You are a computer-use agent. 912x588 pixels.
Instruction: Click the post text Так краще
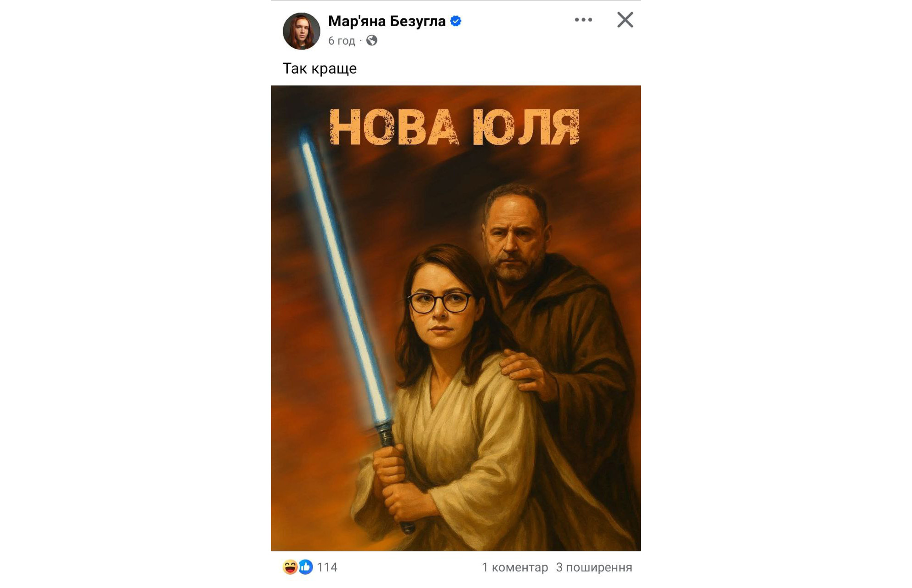[x=319, y=68]
